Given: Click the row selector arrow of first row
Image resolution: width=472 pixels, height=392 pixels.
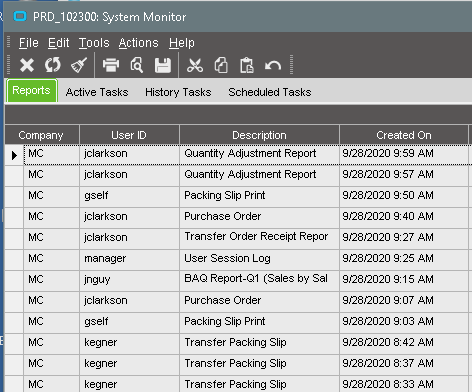Looking at the screenshot, I should pyautogui.click(x=14, y=155).
